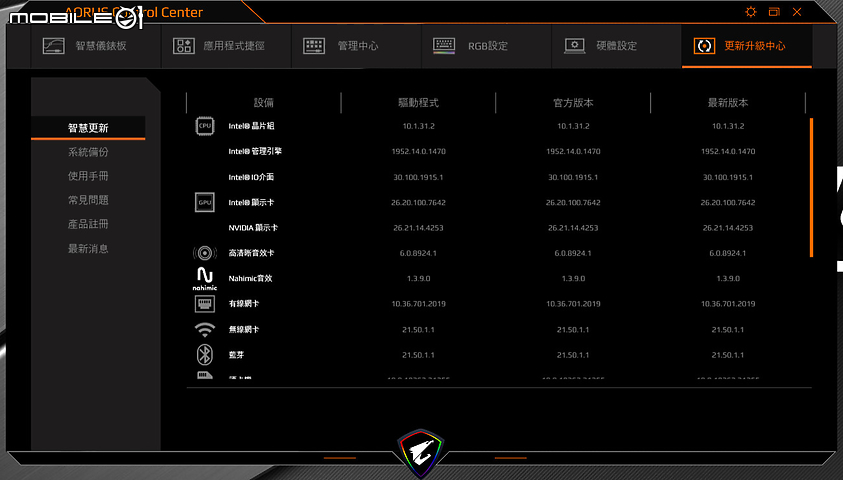Click 26.21.14.4253 in 最新版本 column
Screen dimensions: 843x480
728,228
